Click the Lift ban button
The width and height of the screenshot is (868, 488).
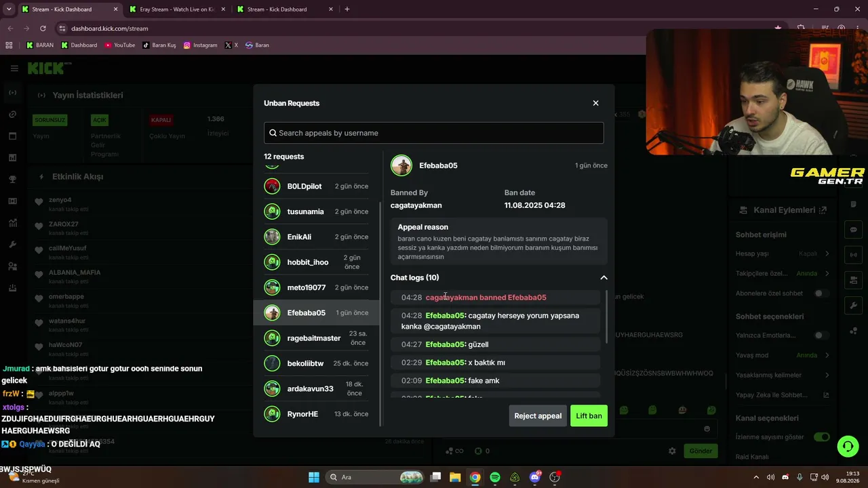coord(589,415)
